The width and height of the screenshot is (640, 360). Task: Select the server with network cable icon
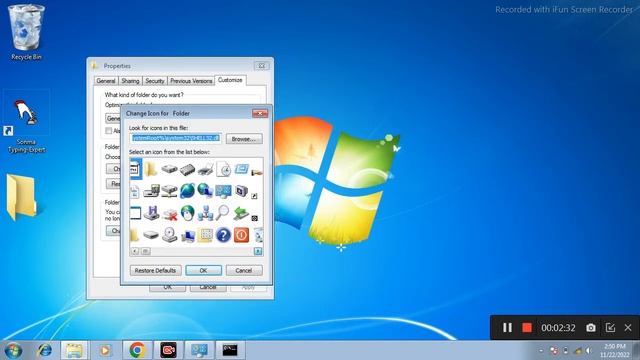click(169, 191)
